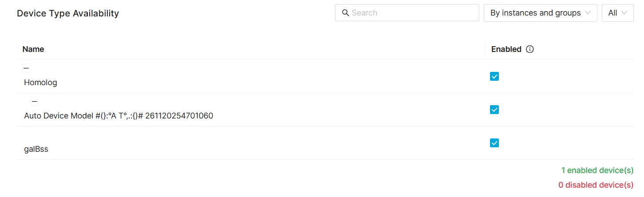Select the galBss row label

point(36,149)
